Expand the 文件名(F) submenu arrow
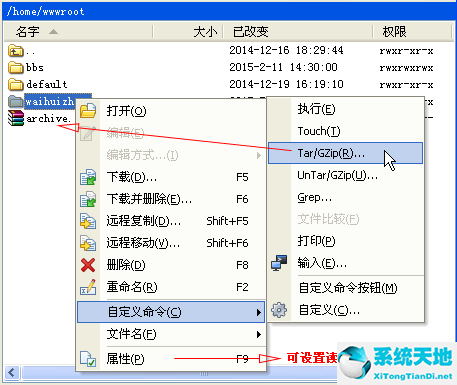This screenshot has height=385, width=457. coord(259,334)
